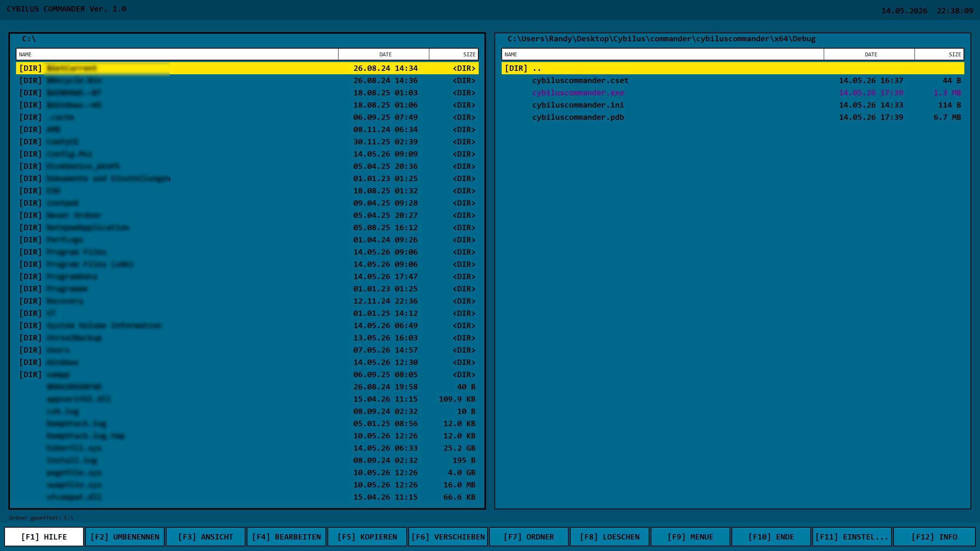Select the folder row dated 01.04.24 09:26
Viewport: 980px width, 551px height.
tap(247, 240)
